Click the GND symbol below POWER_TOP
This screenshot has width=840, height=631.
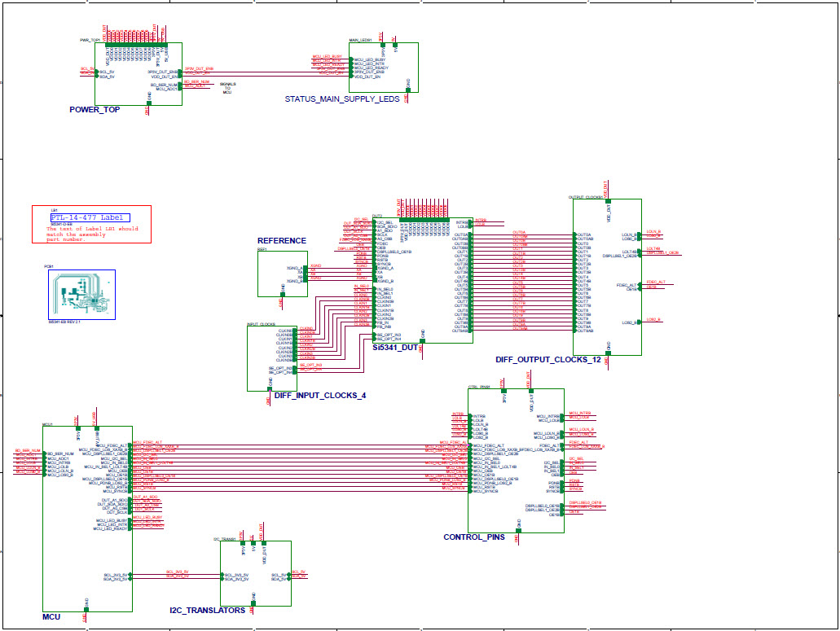click(149, 103)
